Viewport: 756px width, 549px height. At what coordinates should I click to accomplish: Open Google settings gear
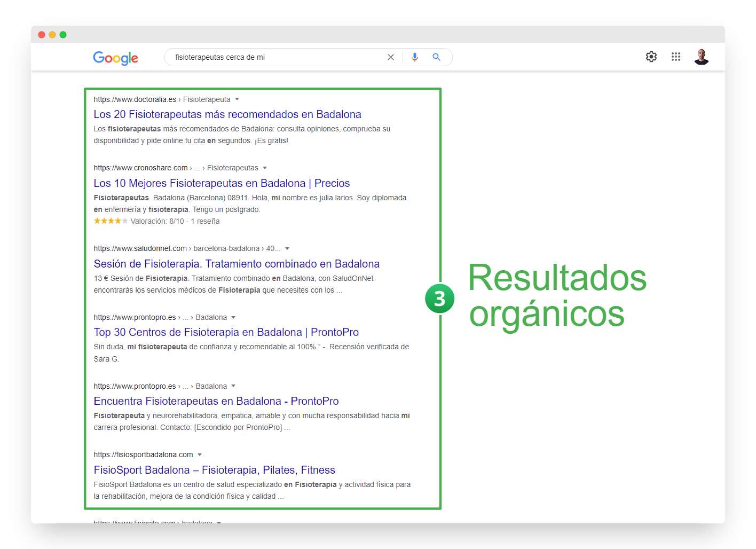tap(651, 57)
